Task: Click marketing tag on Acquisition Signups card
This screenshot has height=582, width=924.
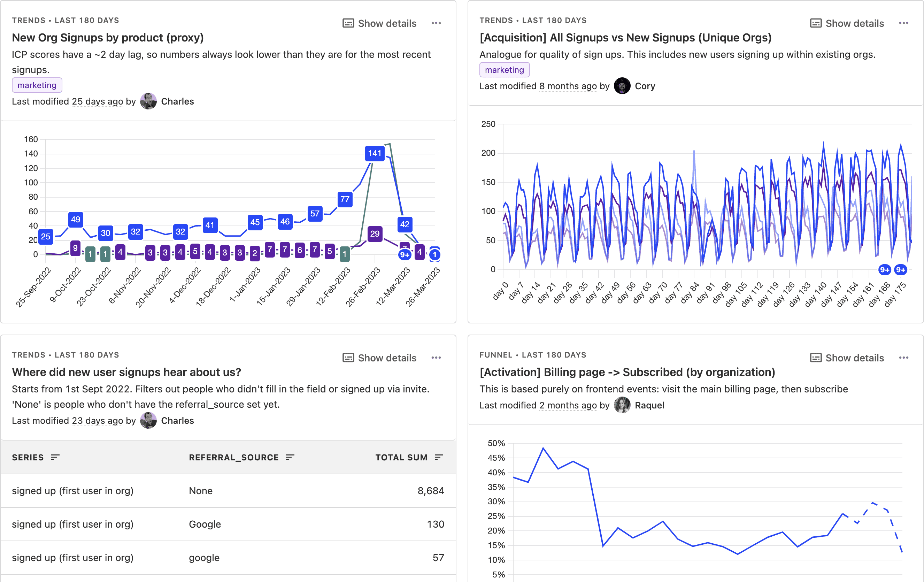Action: pos(504,70)
